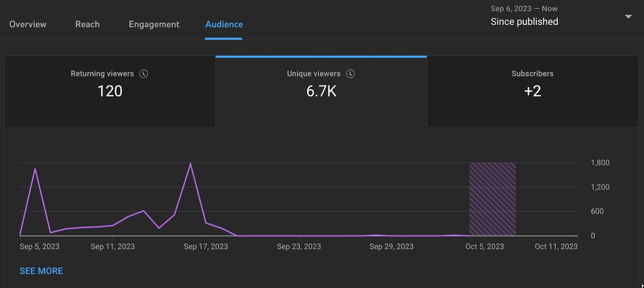Click the 1,800 y-axis label

coord(600,163)
